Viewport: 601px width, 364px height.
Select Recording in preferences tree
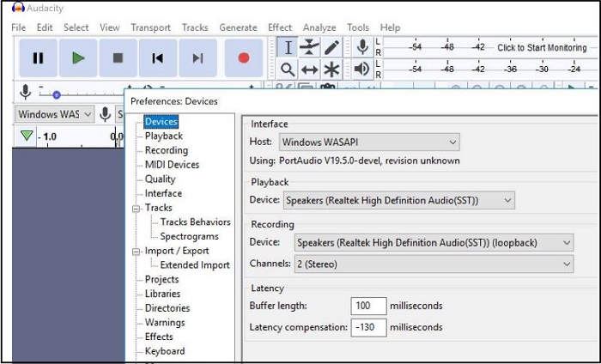click(x=167, y=150)
